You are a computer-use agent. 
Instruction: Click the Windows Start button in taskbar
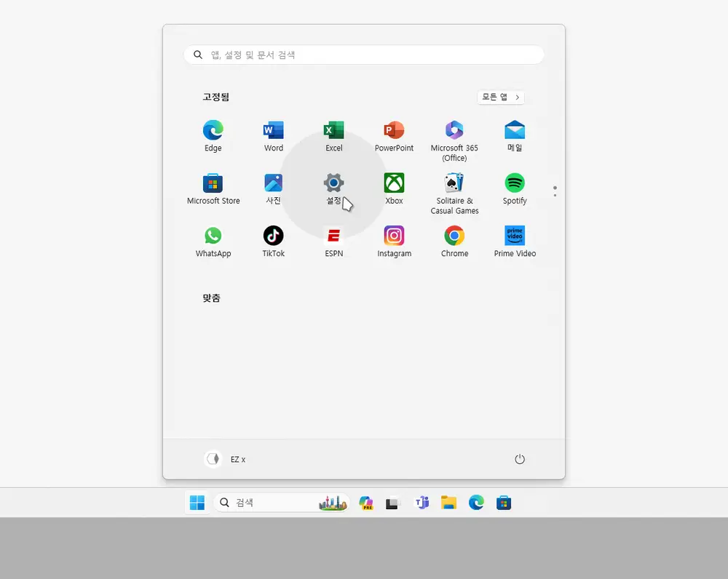[x=197, y=503]
